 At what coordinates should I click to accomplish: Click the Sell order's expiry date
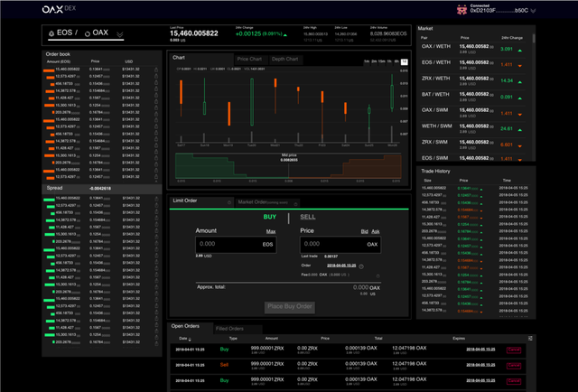pos(480,365)
